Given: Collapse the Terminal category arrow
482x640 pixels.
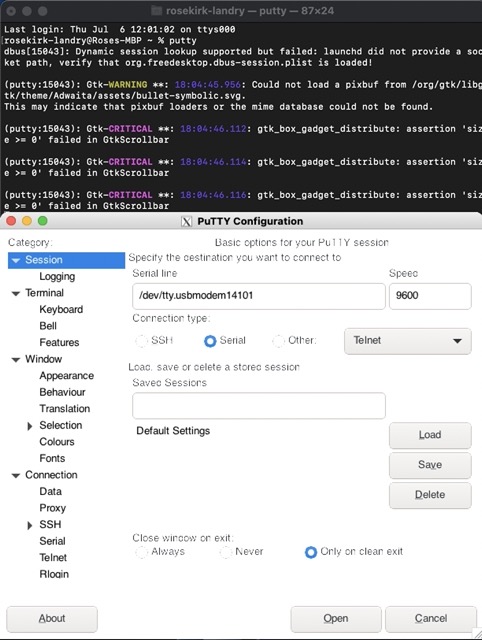Looking at the screenshot, I should (16, 293).
